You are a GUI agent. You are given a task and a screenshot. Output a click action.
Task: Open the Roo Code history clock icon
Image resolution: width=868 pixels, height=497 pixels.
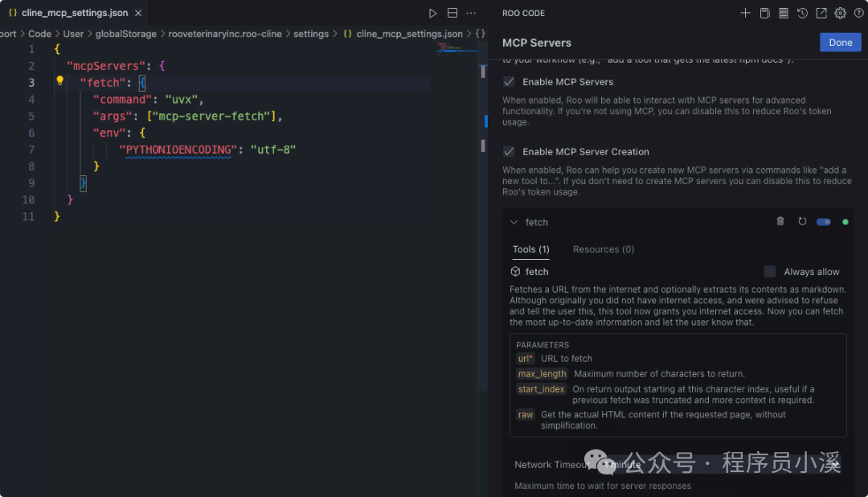802,13
